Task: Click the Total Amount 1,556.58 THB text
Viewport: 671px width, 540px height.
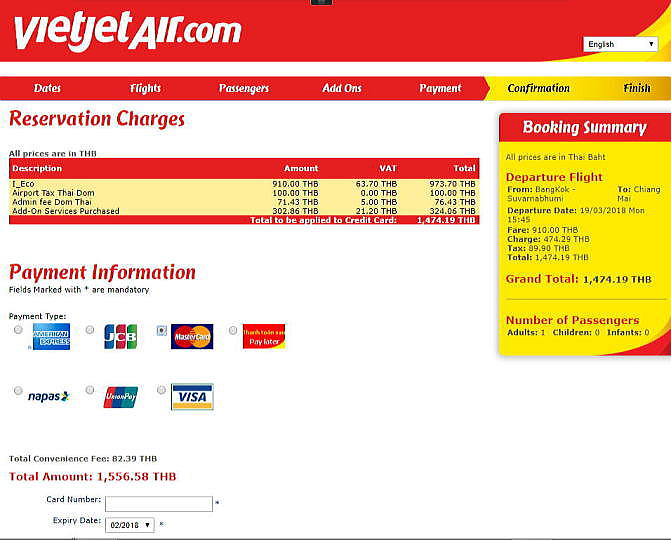Action: (92, 477)
